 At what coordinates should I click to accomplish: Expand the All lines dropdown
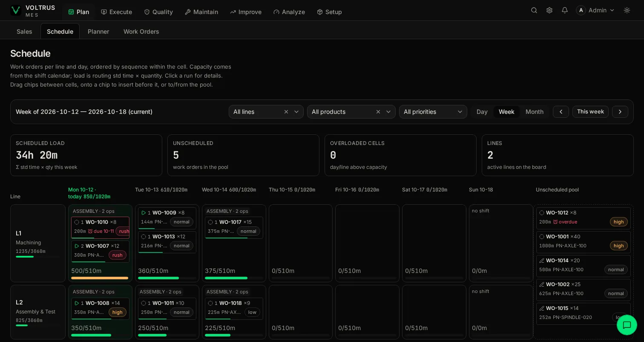pos(296,112)
